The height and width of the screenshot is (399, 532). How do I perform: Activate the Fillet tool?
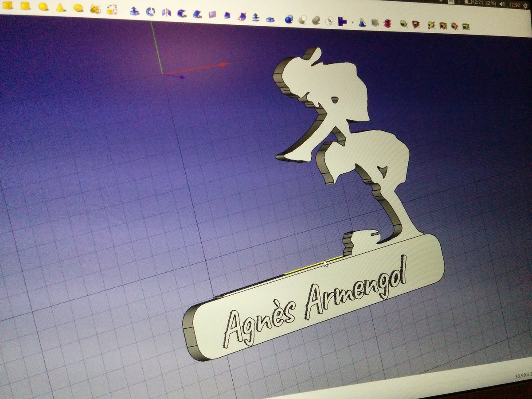tap(182, 13)
